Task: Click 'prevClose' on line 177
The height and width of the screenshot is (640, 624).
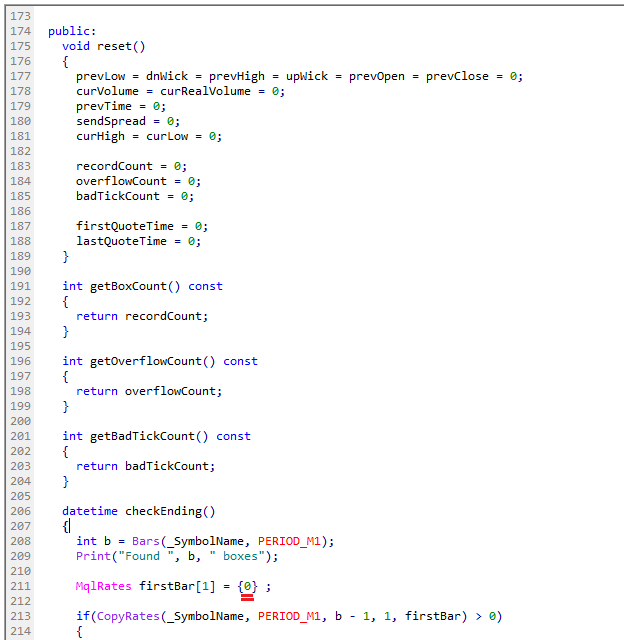Action: 457,76
